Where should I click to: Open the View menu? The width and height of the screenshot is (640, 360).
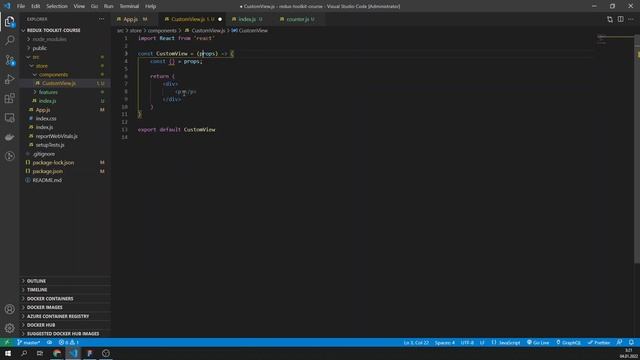[79, 6]
